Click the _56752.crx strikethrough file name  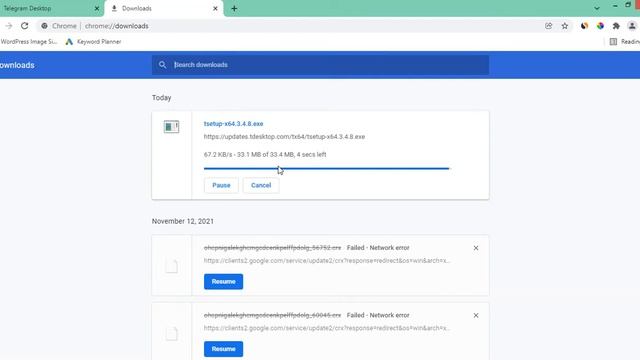(x=272, y=248)
